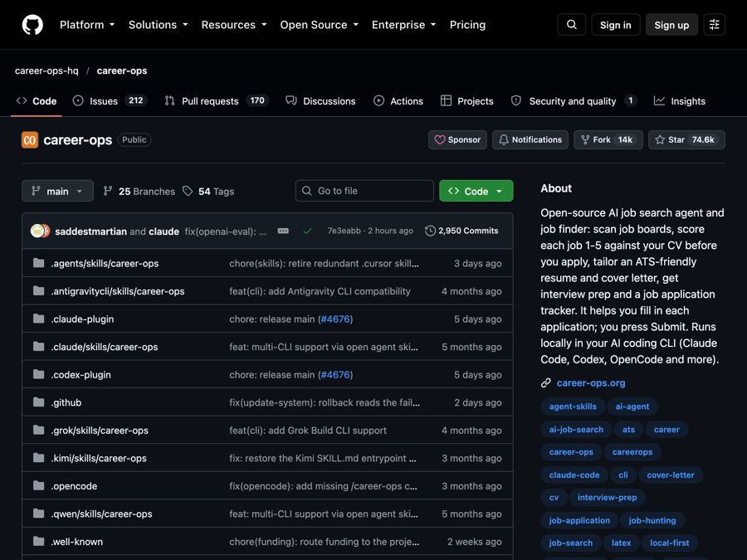Screen dimensions: 747x560
Task: Click the search magnifier icon in header
Action: [x=572, y=25]
